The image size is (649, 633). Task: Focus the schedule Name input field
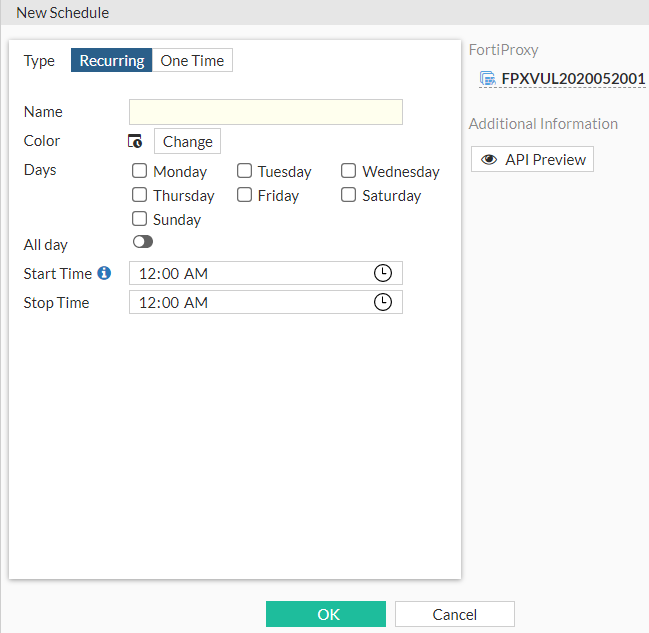coord(265,112)
